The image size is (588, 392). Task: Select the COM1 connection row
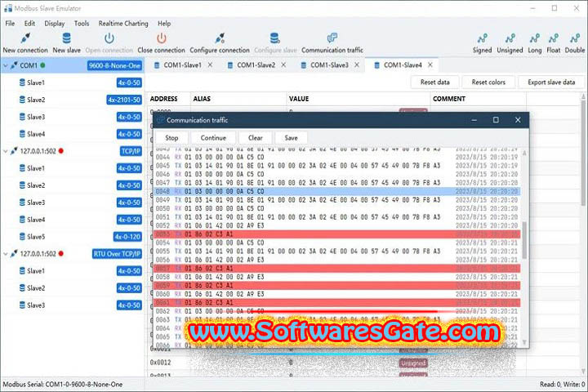point(72,65)
